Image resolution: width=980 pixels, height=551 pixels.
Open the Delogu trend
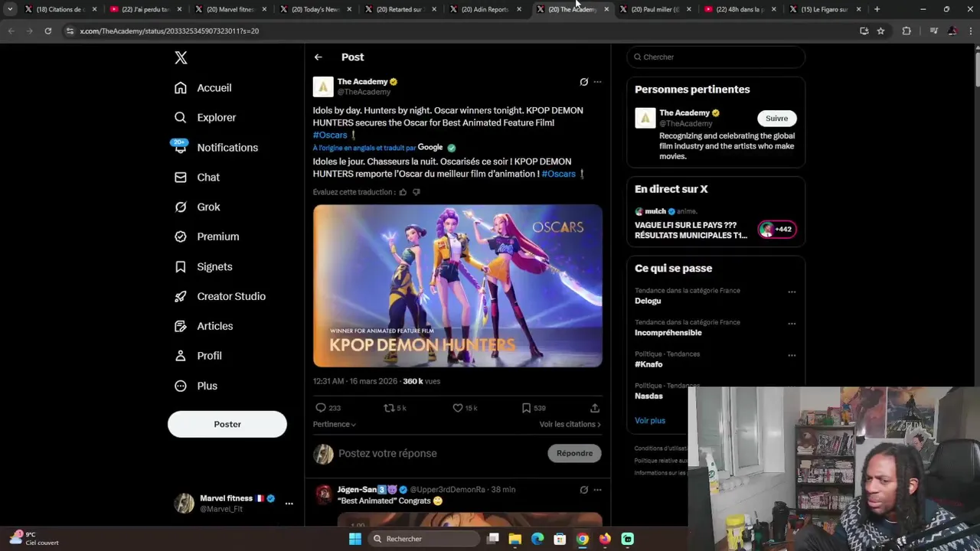648,302
